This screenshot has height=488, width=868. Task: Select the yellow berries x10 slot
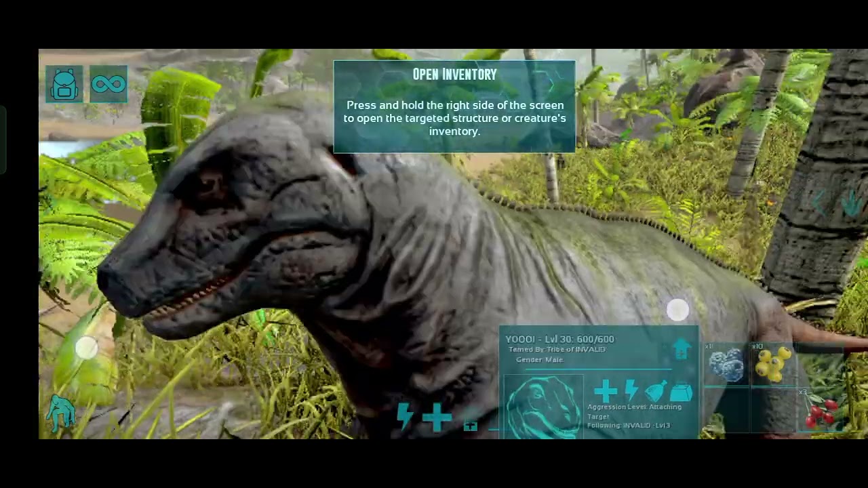[772, 365]
